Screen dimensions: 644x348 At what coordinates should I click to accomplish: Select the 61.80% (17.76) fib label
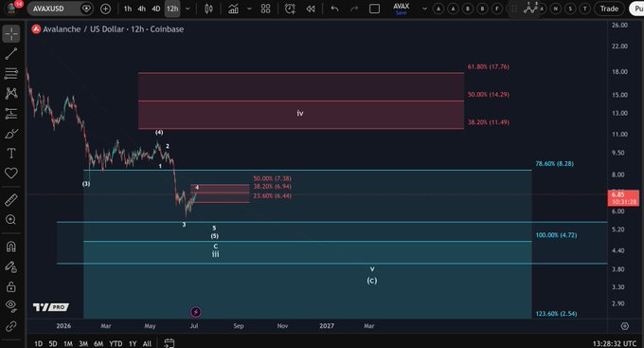point(489,66)
